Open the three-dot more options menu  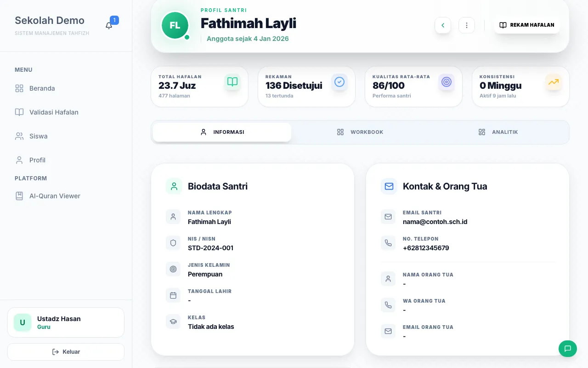coord(467,25)
